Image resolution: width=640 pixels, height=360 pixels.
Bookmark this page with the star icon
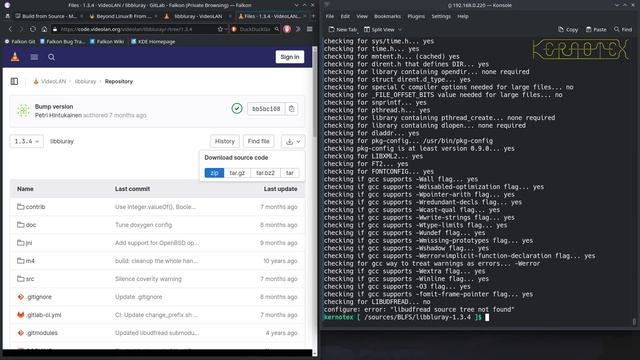[x=220, y=29]
